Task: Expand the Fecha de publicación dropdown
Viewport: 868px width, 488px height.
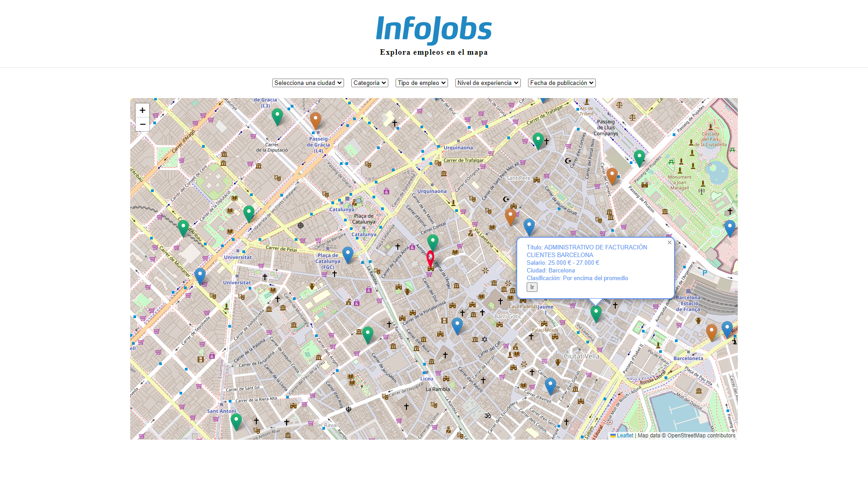Action: (561, 83)
